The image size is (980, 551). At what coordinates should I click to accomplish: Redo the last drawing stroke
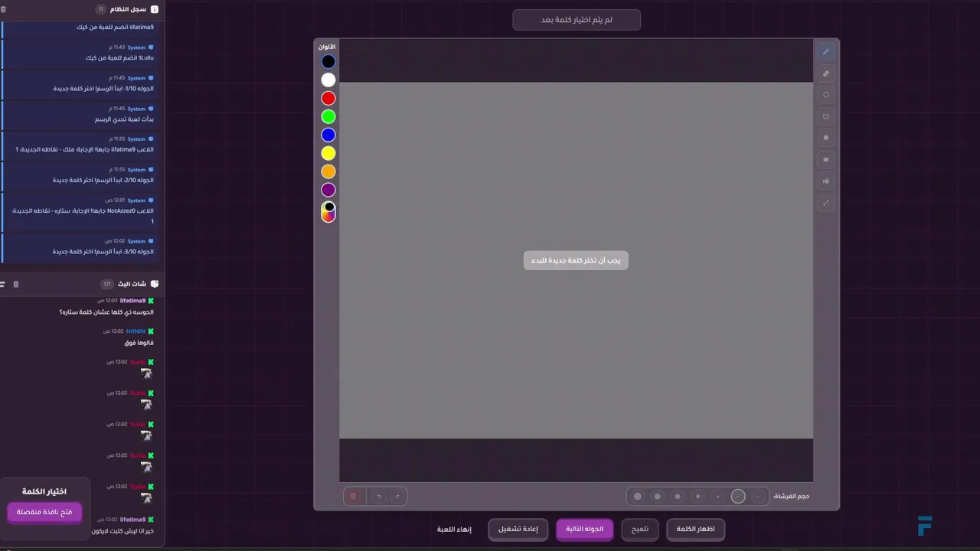pos(397,496)
